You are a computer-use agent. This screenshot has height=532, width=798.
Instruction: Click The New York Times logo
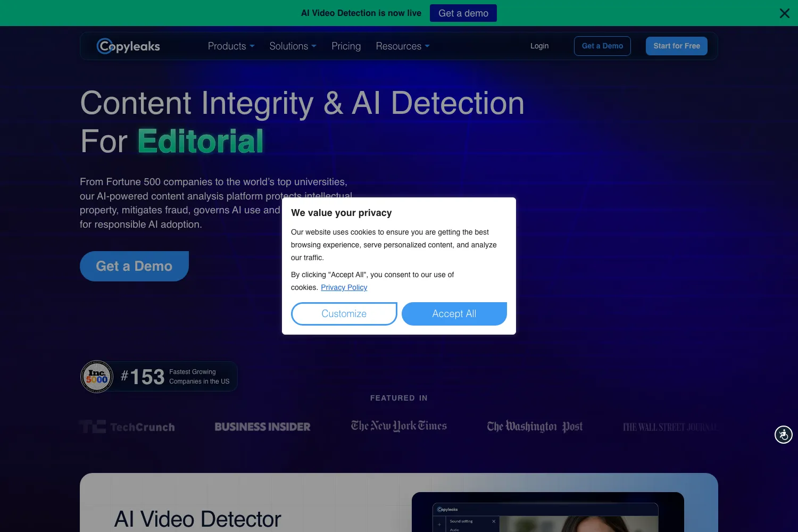tap(399, 426)
